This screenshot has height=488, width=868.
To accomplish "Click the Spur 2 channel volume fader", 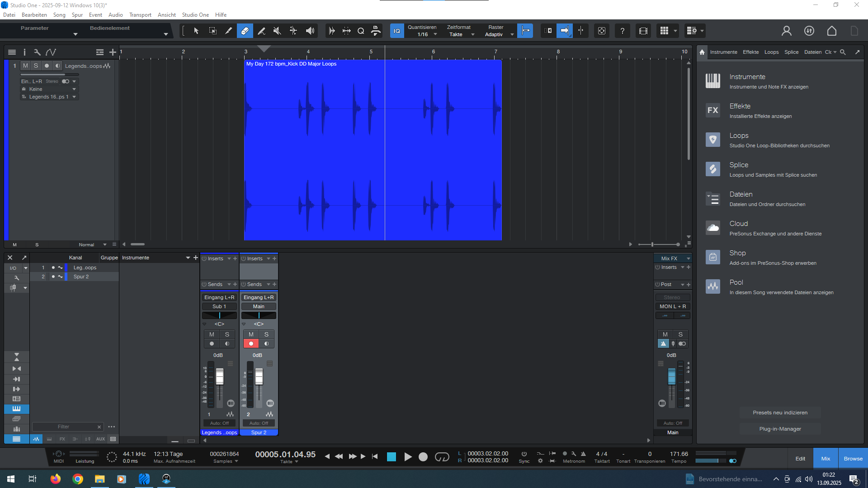I will pos(259,376).
